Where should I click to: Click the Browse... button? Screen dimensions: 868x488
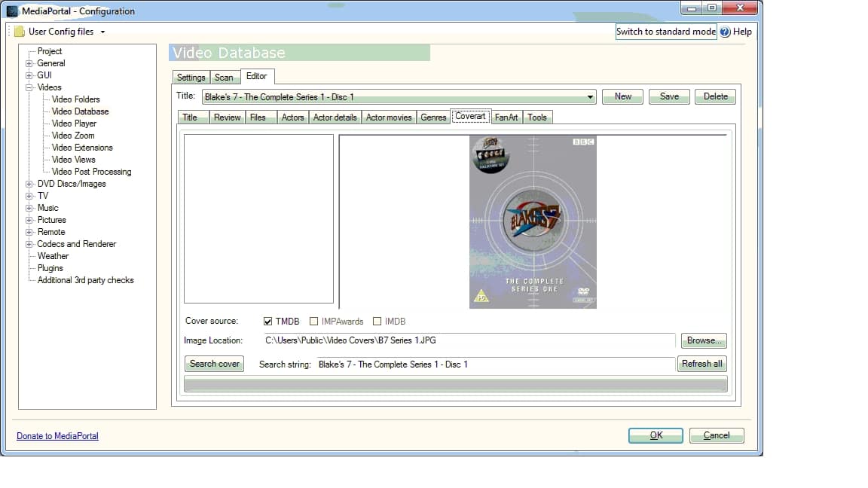704,341
